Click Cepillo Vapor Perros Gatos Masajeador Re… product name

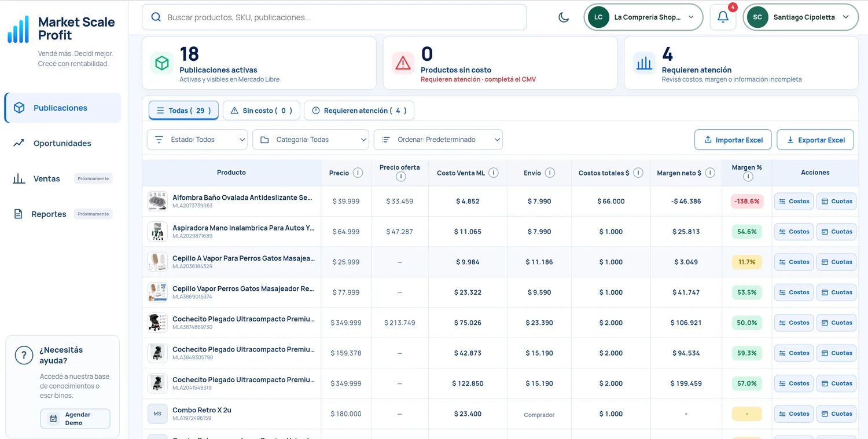243,288
